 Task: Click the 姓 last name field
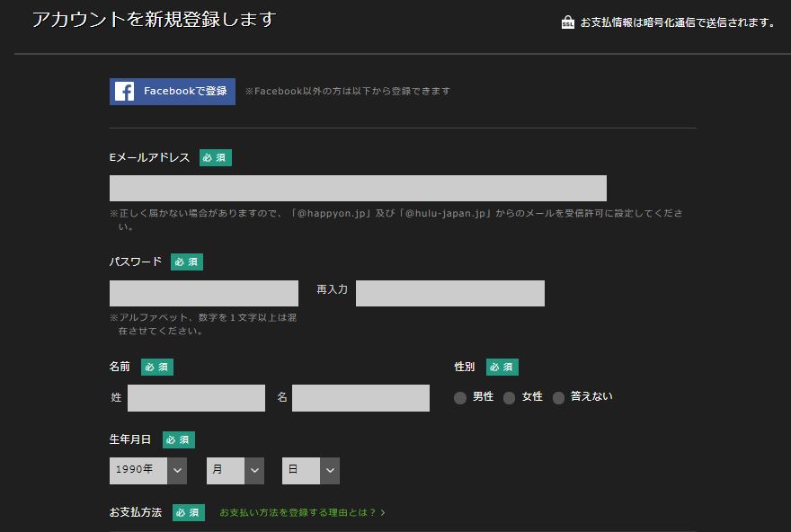(196, 398)
